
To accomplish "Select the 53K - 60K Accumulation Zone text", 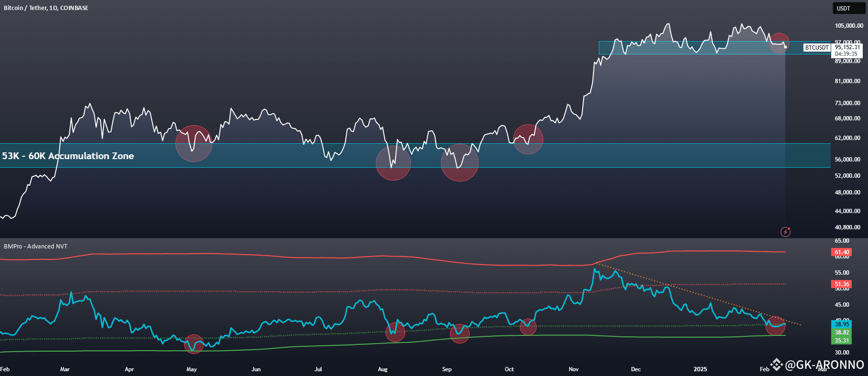I will (68, 156).
